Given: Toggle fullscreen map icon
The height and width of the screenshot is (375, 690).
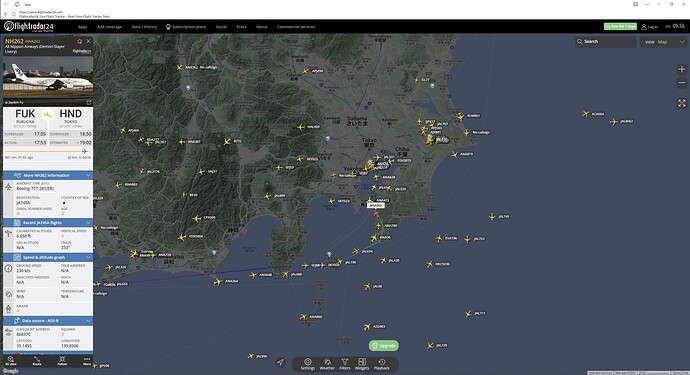Looking at the screenshot, I should coord(682,103).
